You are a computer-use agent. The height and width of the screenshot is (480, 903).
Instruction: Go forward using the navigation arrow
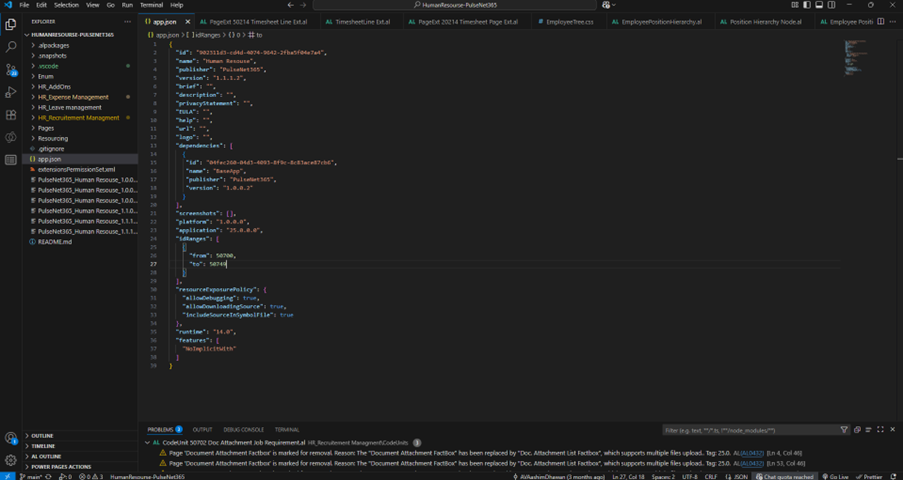[x=303, y=5]
